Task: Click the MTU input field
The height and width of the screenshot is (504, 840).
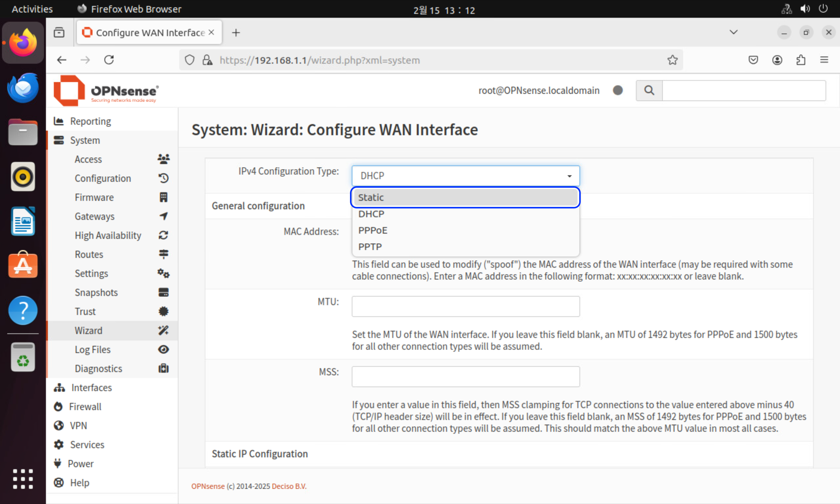Action: pos(465,306)
